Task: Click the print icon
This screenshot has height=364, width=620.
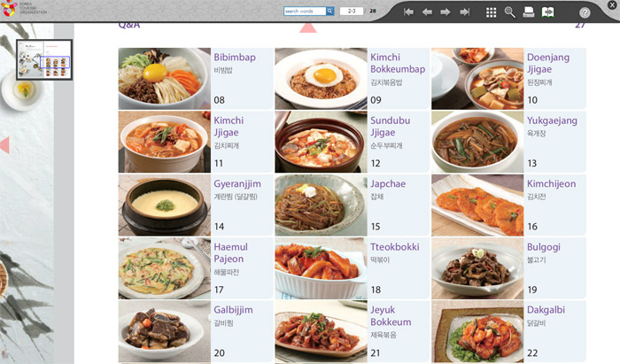Action: (529, 12)
